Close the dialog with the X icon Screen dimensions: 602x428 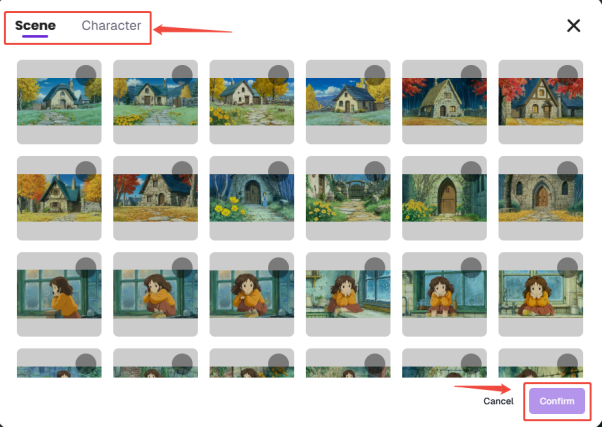point(573,26)
